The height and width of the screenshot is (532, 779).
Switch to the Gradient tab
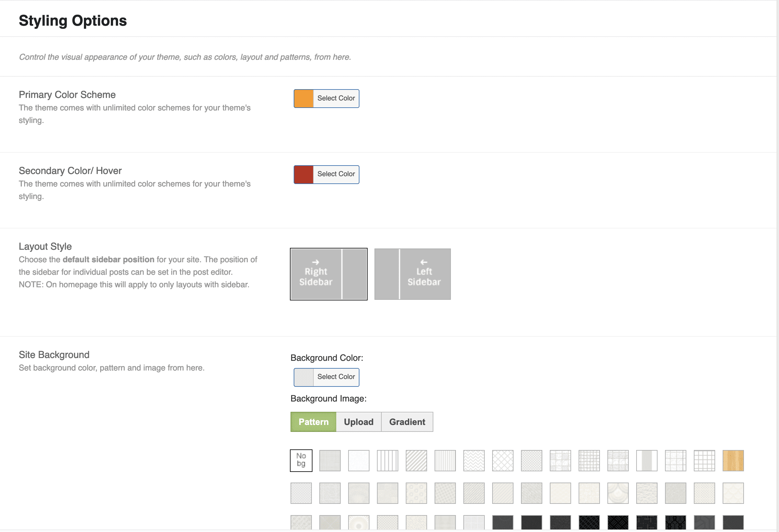(407, 422)
